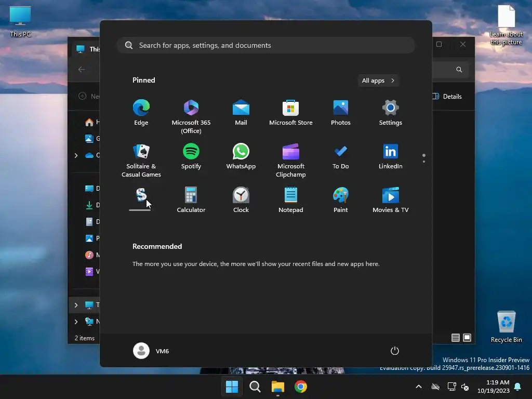
Task: Switch File Explorer to details list view
Action: [x=455, y=338]
